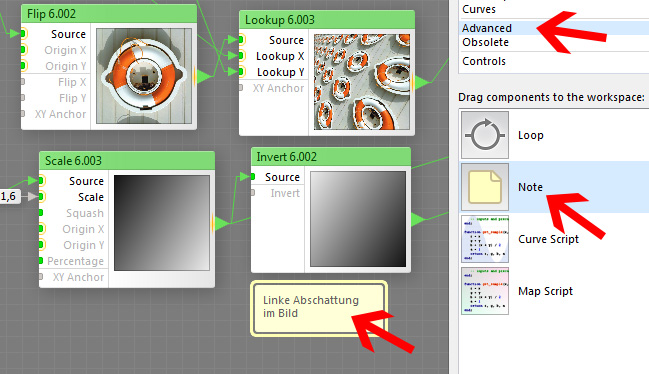The height and width of the screenshot is (374, 649).
Task: Click the 'Note' component label
Action: [530, 187]
